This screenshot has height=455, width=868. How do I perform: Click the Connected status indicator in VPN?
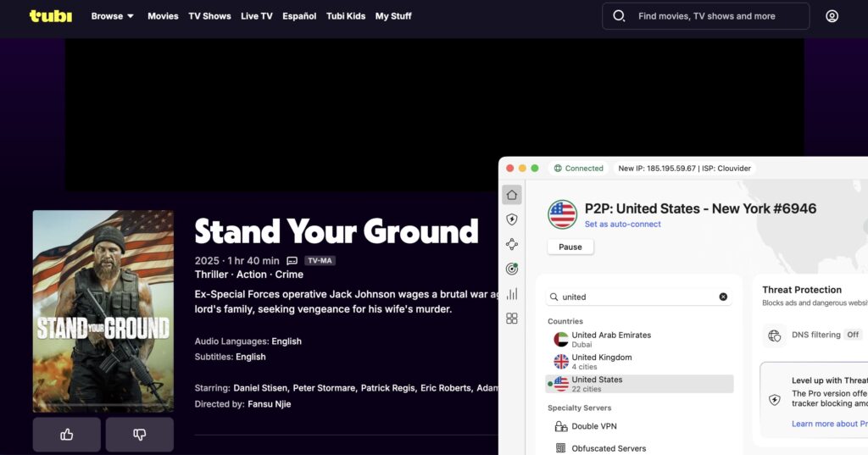pos(578,169)
